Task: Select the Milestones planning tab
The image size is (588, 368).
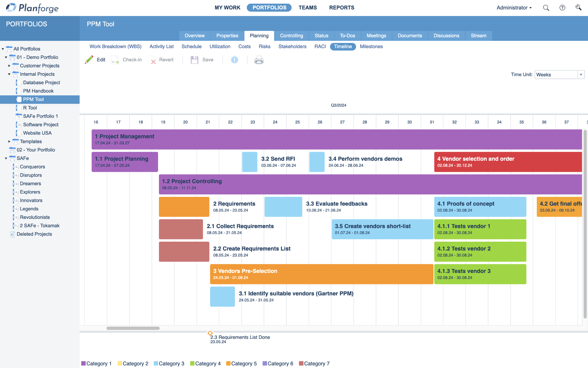Action: [371, 47]
